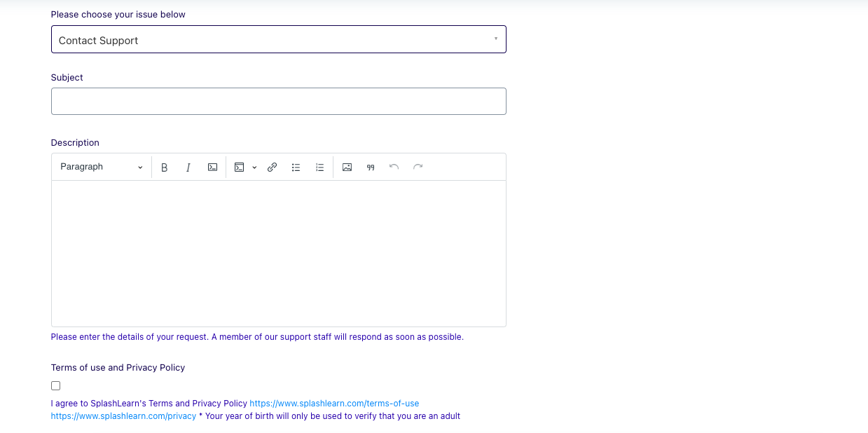Click the Subject input field
Image resolution: width=868 pixels, height=433 pixels.
coord(278,101)
